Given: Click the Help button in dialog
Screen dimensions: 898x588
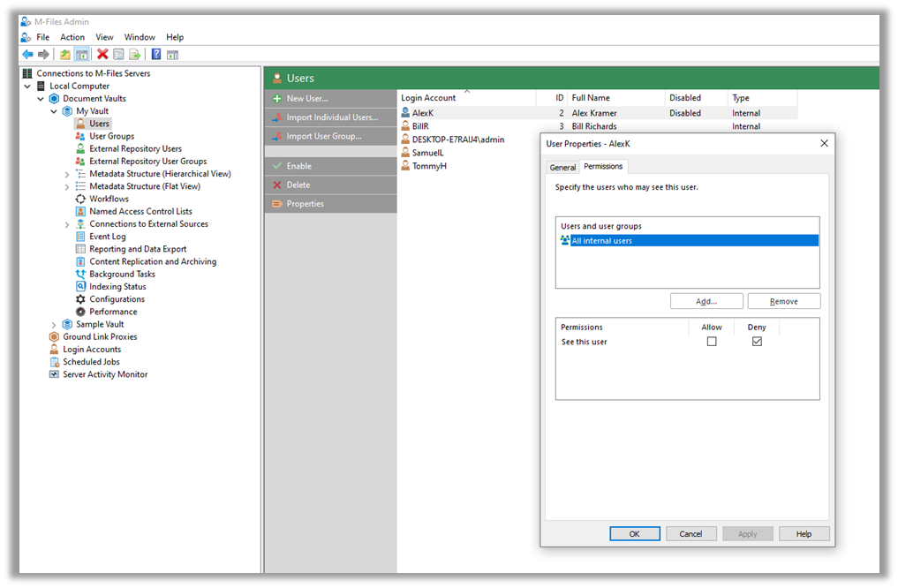Looking at the screenshot, I should pos(804,533).
